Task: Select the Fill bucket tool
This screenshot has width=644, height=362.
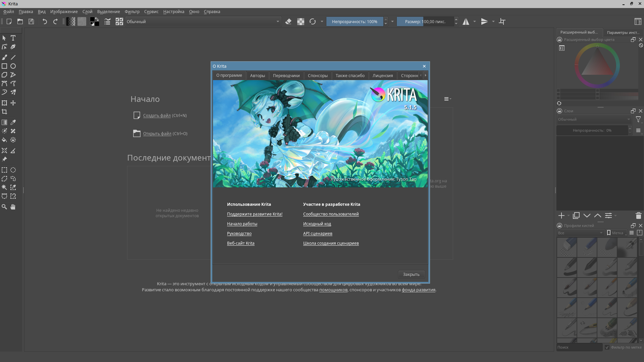Action: [4, 140]
